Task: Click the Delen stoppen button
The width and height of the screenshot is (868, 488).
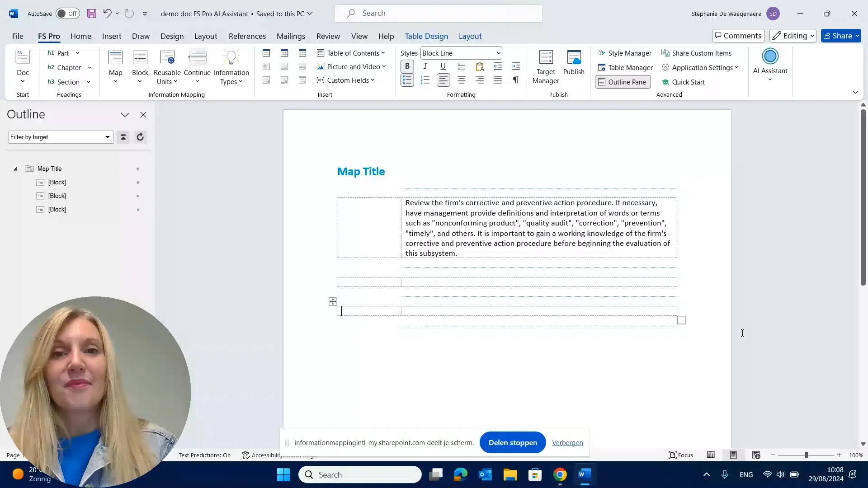Action: coord(512,442)
